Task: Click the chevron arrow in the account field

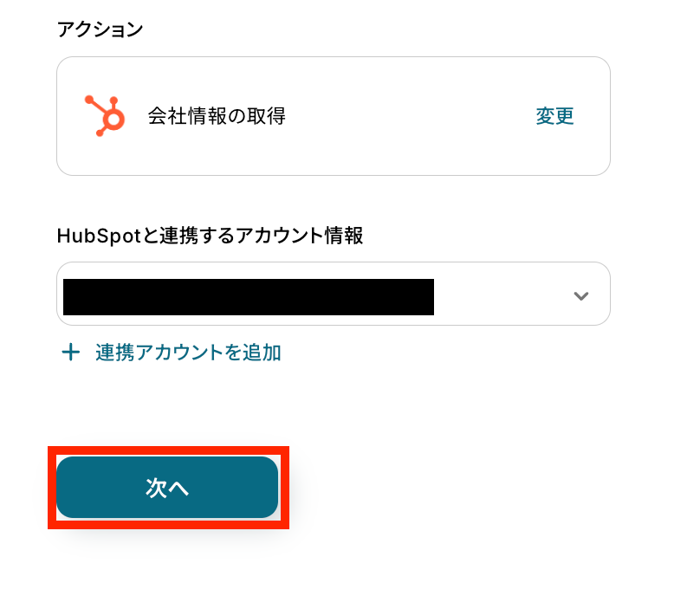Action: pyautogui.click(x=580, y=295)
